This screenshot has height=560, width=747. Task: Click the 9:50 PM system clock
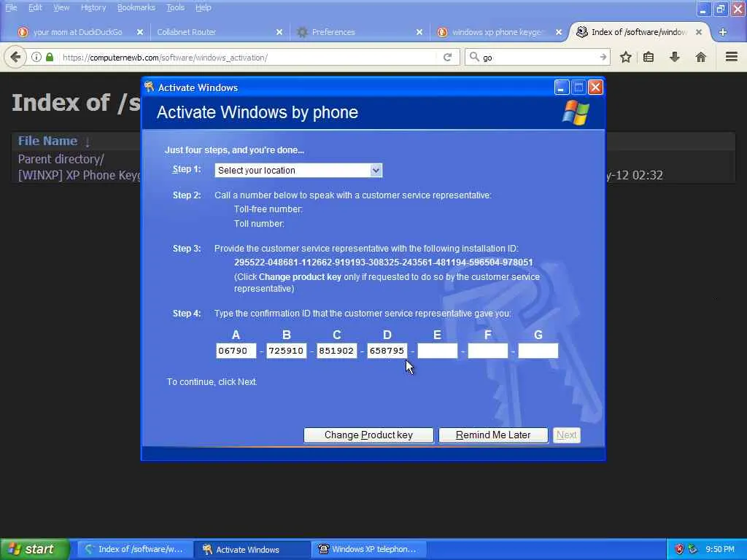(x=720, y=549)
